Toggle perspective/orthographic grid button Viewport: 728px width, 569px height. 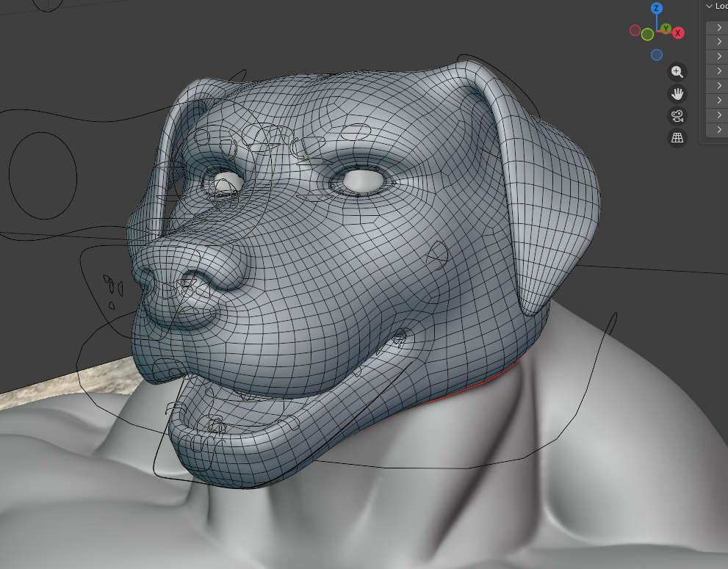(677, 138)
